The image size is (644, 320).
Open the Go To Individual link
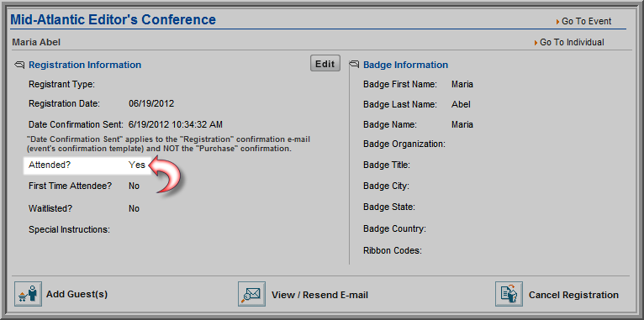tap(573, 42)
